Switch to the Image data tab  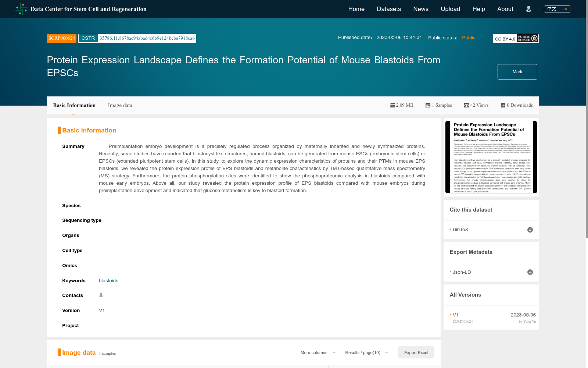120,105
